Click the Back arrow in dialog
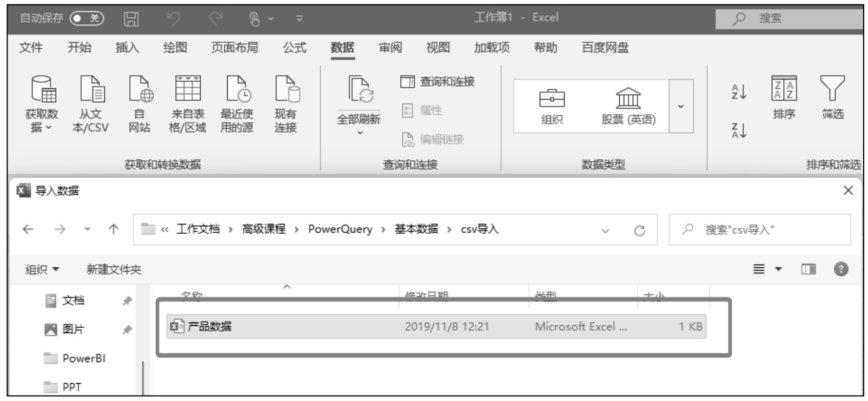This screenshot has height=401, width=868. pos(28,229)
